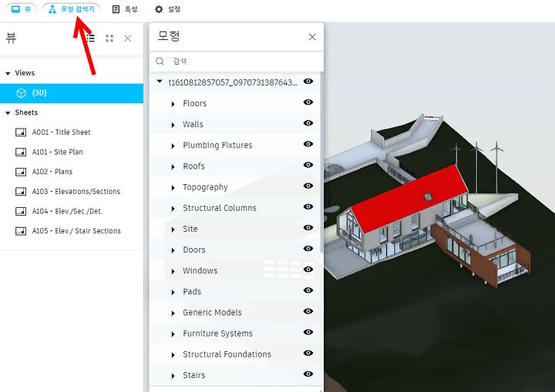This screenshot has width=555, height=392.
Task: Expand the Structural Foundations category
Action: coord(173,355)
